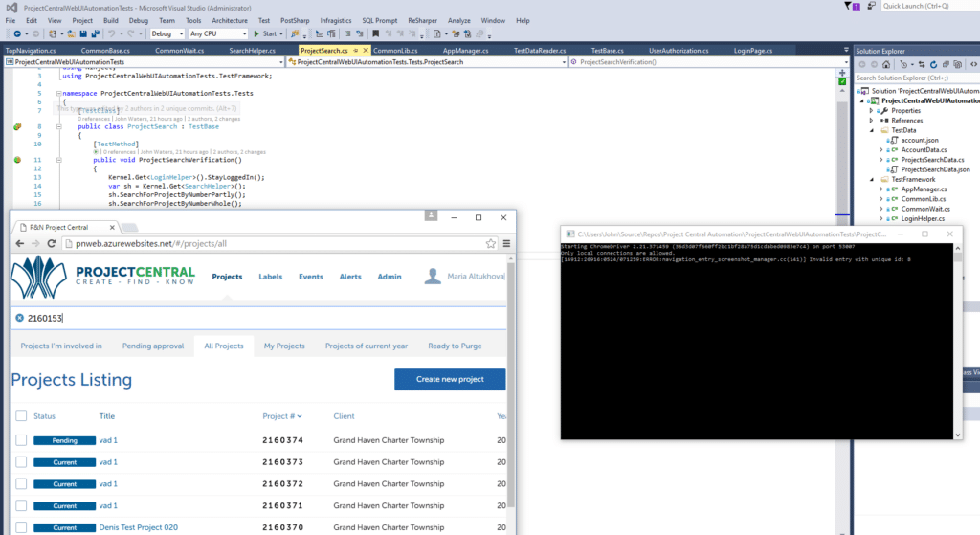Collapse the TestData folder
Viewport: 980px width, 535px height.
point(872,130)
